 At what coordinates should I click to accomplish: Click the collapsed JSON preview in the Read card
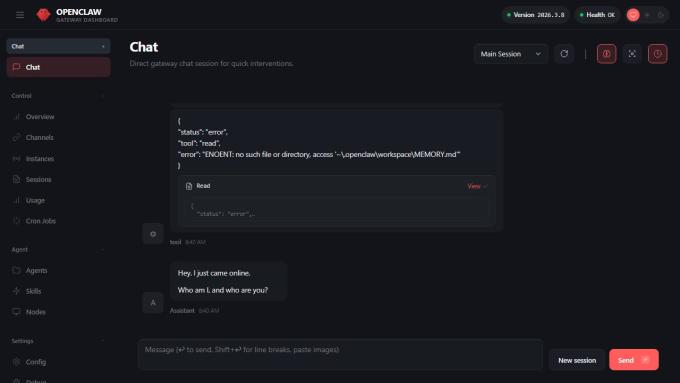pyautogui.click(x=336, y=210)
